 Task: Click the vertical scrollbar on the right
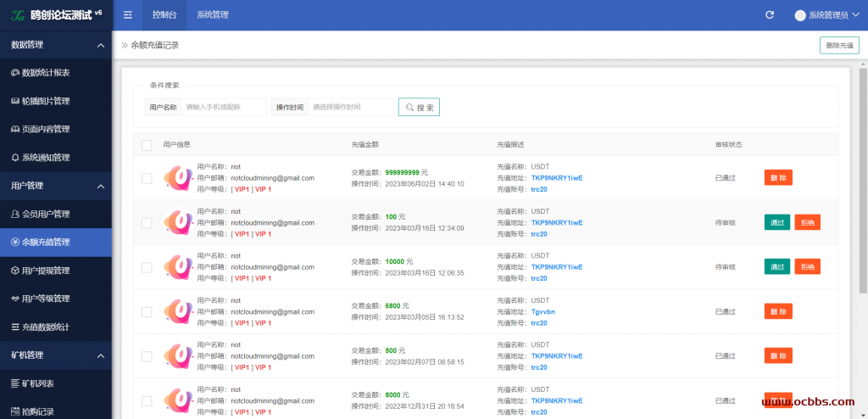tap(862, 181)
